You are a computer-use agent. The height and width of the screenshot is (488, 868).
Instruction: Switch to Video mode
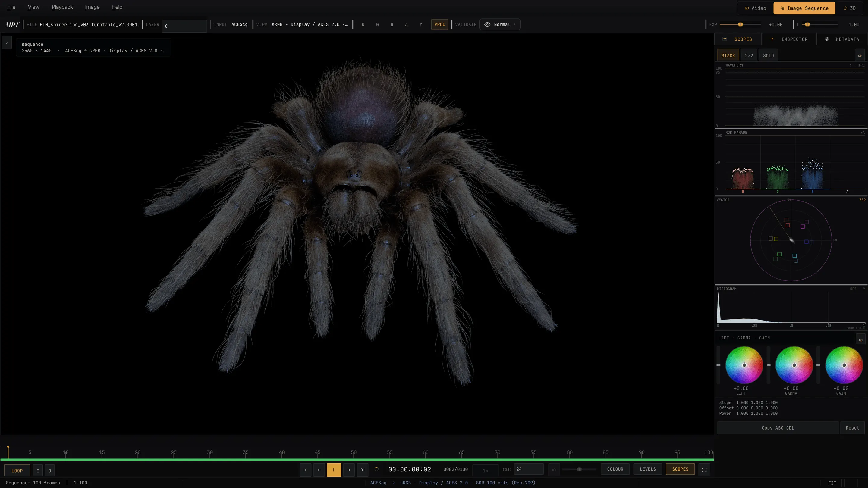tap(755, 8)
